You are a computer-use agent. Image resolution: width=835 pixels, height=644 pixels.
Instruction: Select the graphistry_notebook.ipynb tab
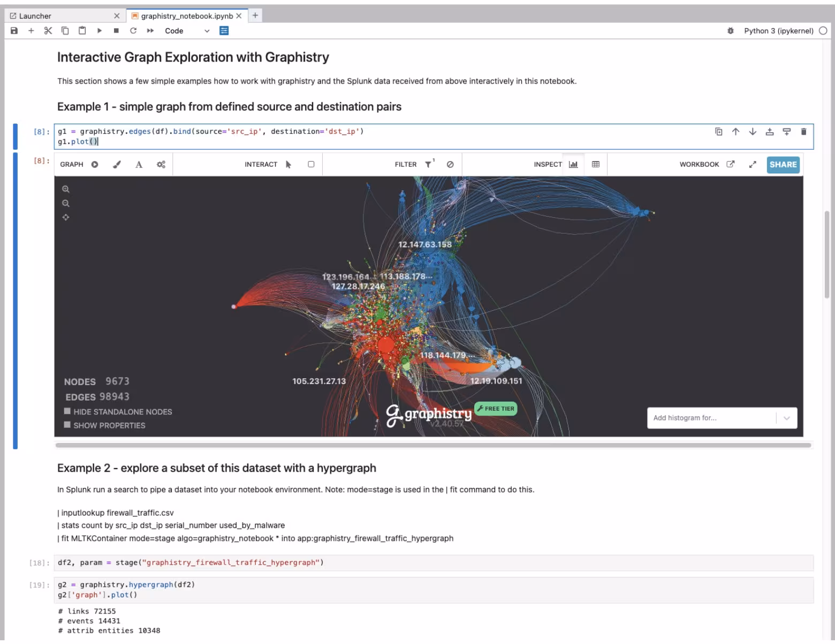pyautogui.click(x=186, y=16)
